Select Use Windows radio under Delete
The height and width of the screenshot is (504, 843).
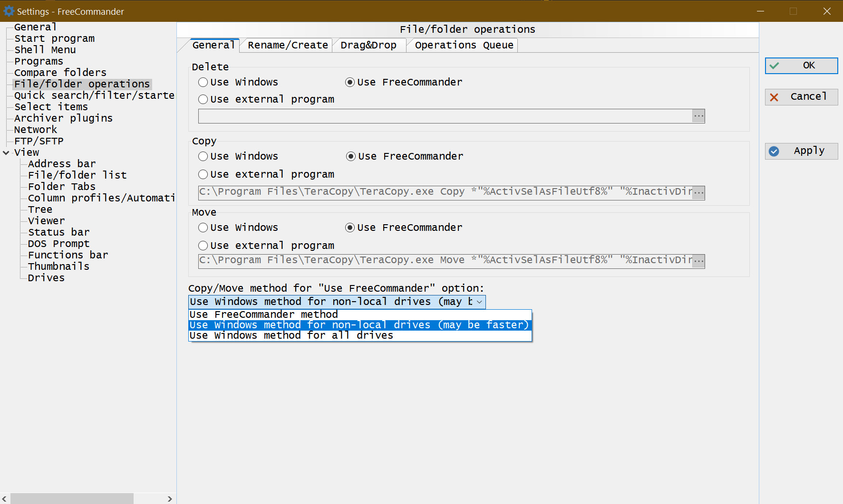coord(203,82)
